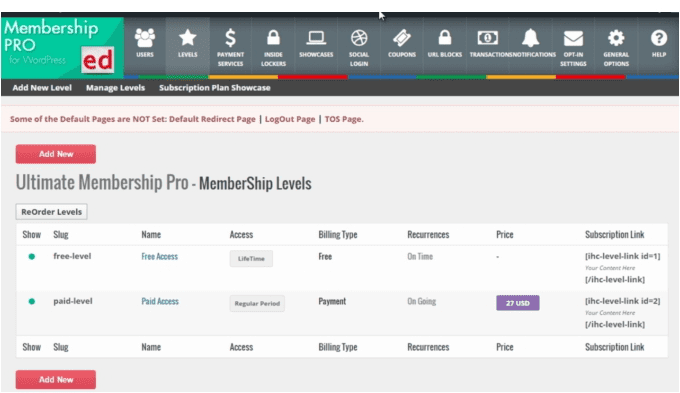Open Manage Levels submenu item
Viewport: 680px width, 393px height.
coord(115,88)
